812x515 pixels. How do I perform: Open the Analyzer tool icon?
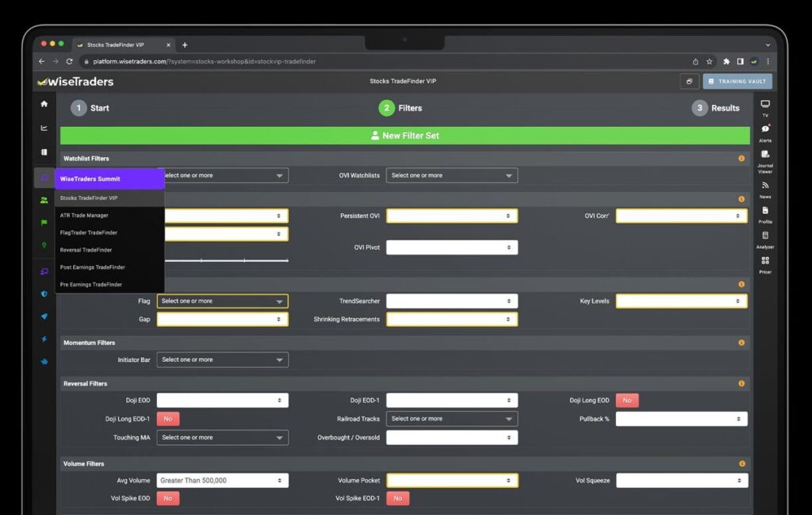[x=764, y=236]
